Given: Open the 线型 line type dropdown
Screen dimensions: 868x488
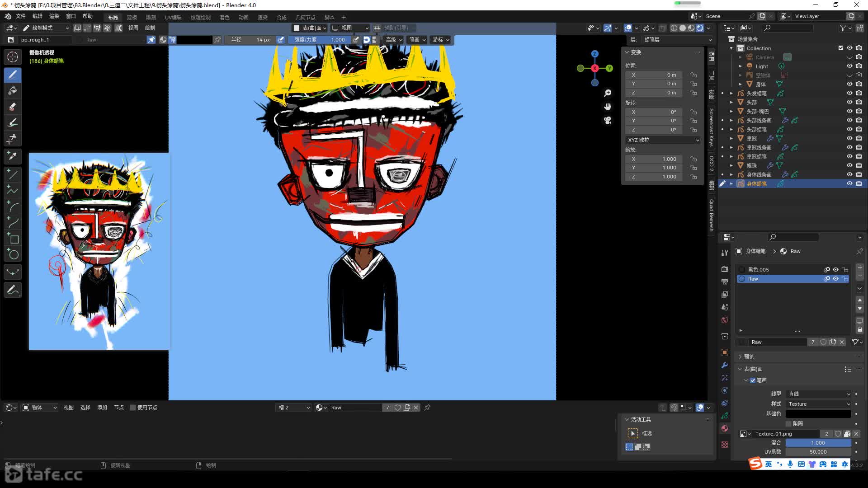Looking at the screenshot, I should [x=819, y=394].
